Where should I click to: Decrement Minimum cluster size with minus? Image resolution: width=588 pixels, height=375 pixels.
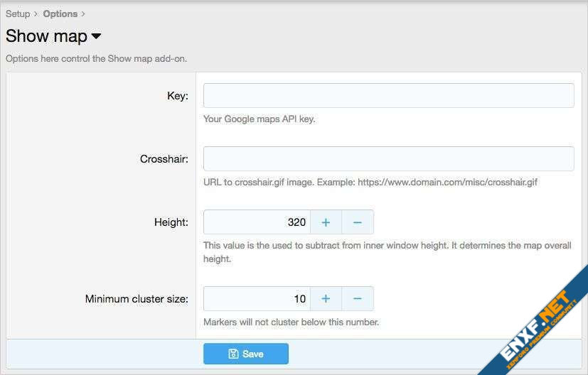point(358,299)
